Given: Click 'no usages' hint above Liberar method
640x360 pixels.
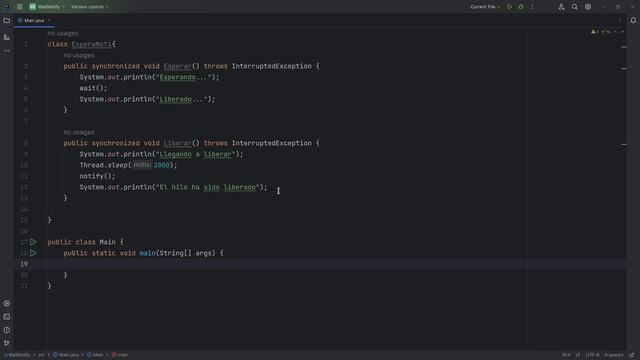Looking at the screenshot, I should [79, 132].
